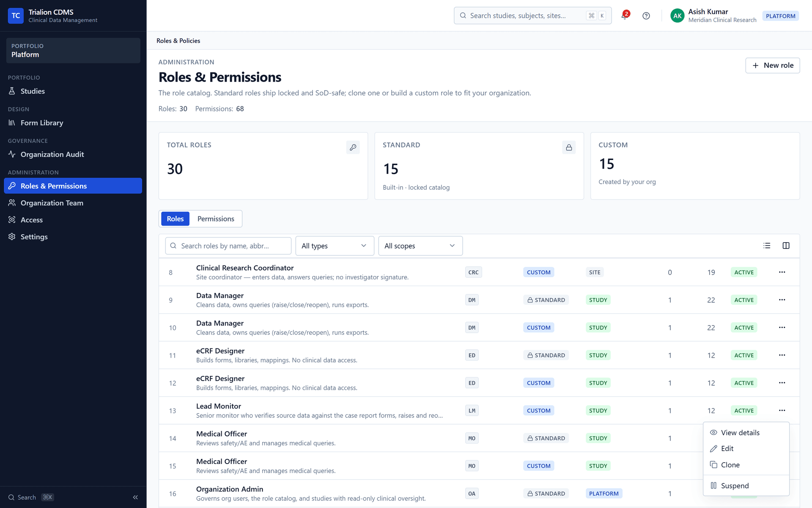Click the Roles & Policies breadcrumb

[178, 41]
